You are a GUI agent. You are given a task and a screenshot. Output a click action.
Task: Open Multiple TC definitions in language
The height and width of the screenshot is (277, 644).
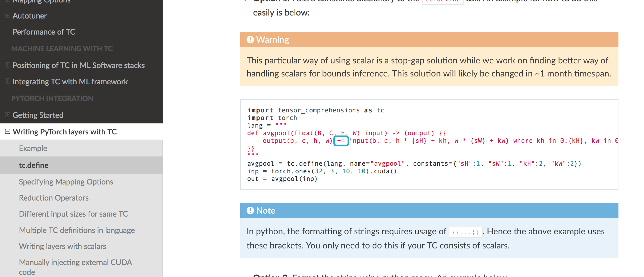[x=77, y=230]
